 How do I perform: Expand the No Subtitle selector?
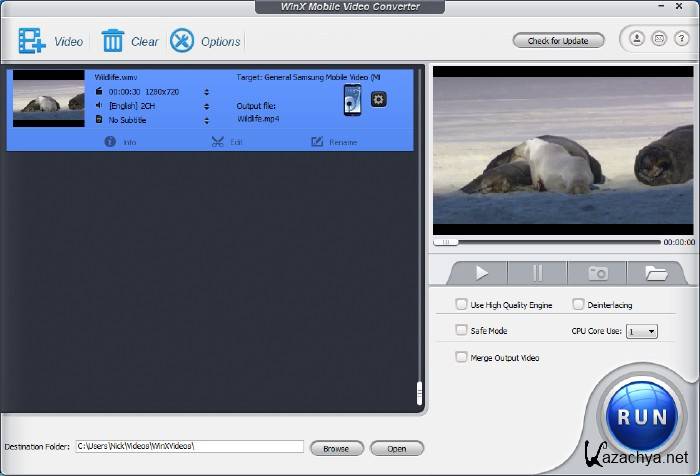[x=206, y=119]
